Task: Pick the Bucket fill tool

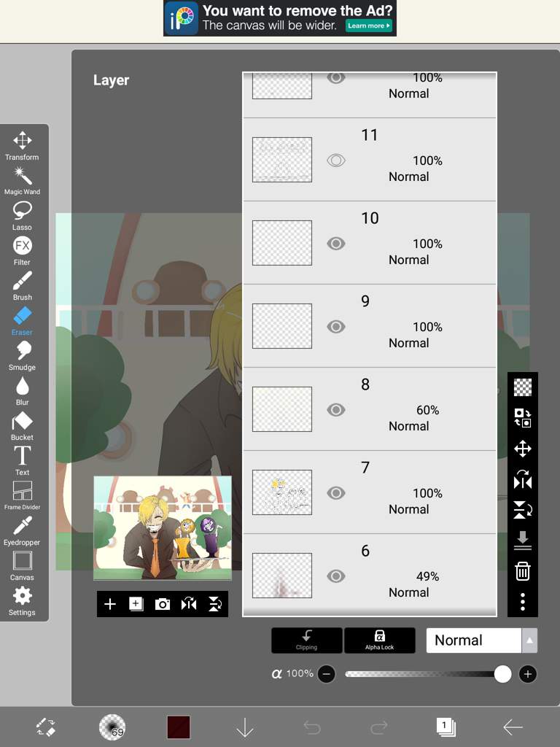Action: (x=22, y=426)
